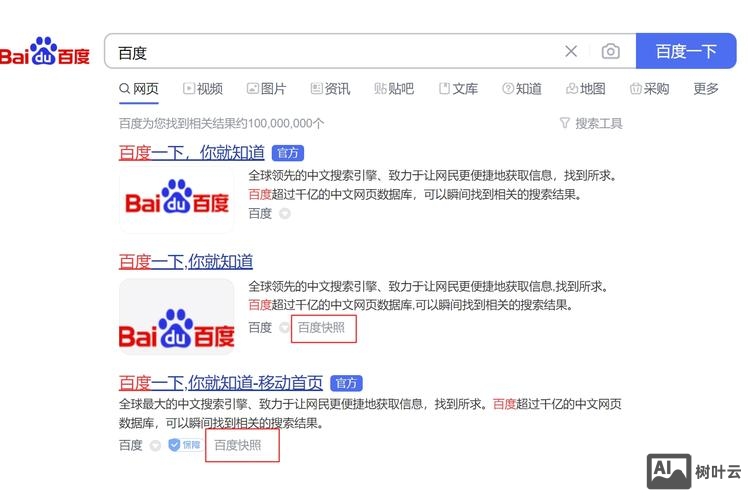
Task: Click the 百度一下 search button
Action: (685, 51)
